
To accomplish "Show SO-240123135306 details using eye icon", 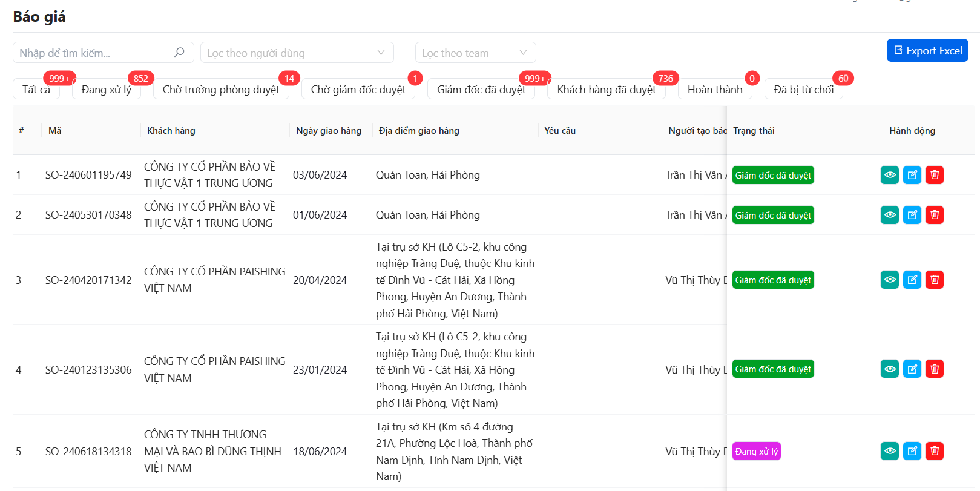I will 889,369.
